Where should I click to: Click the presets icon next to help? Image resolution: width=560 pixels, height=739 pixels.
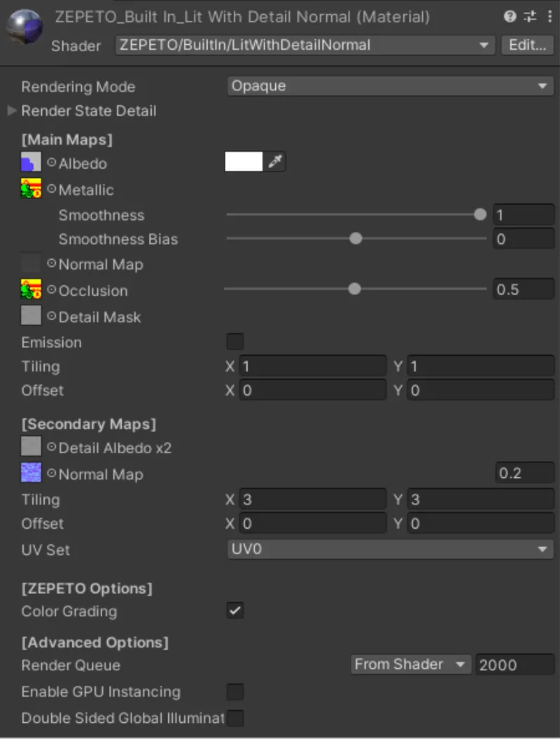pos(530,16)
